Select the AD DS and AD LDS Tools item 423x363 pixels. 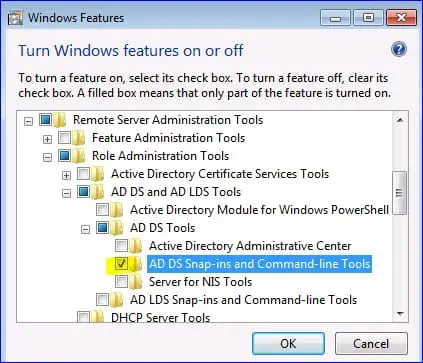[176, 192]
